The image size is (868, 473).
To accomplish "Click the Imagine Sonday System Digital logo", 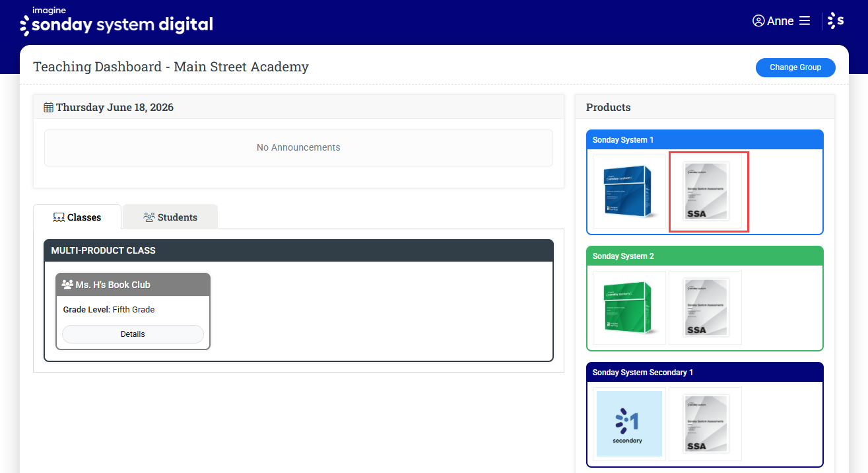I will (116, 21).
